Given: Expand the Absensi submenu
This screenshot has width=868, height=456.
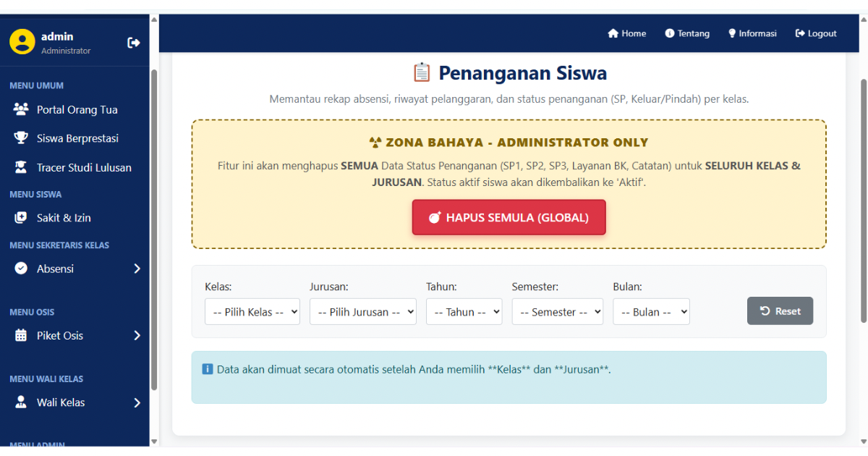Looking at the screenshot, I should pos(75,268).
